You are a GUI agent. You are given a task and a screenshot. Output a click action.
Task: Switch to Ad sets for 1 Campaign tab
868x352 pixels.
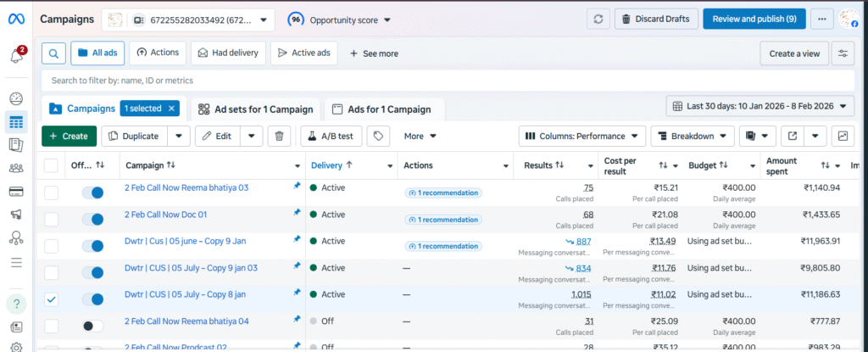pos(255,109)
